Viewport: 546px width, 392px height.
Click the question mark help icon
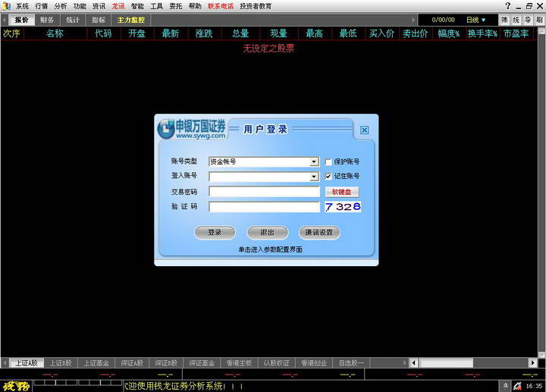click(507, 5)
